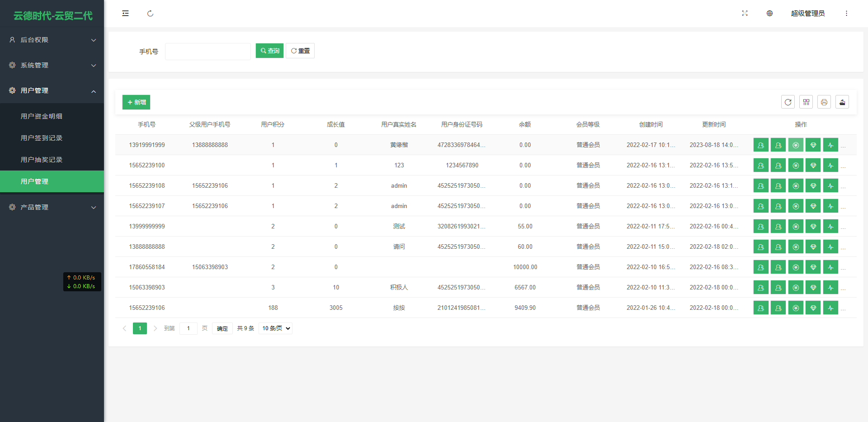Click the header page refresh icon

(150, 14)
